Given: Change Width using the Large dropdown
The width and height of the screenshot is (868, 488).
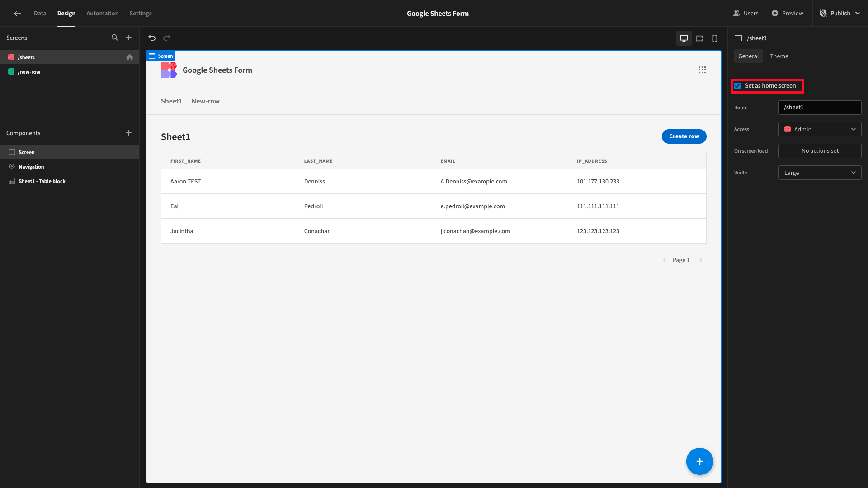Looking at the screenshot, I should coord(820,172).
